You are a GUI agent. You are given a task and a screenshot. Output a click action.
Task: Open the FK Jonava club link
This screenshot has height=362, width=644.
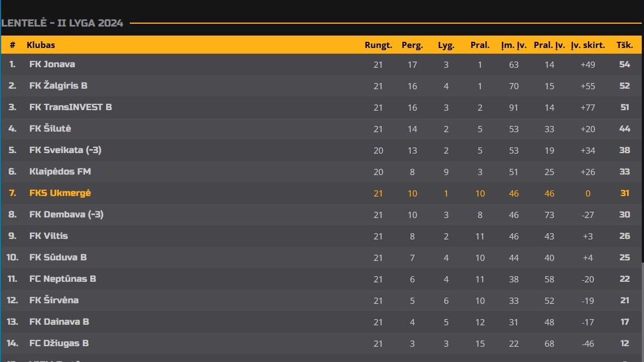click(52, 64)
